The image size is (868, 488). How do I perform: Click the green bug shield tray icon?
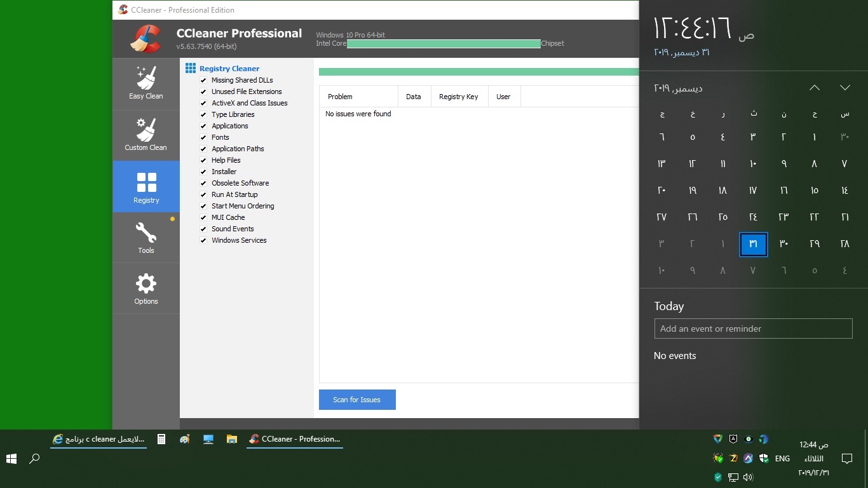pyautogui.click(x=718, y=458)
